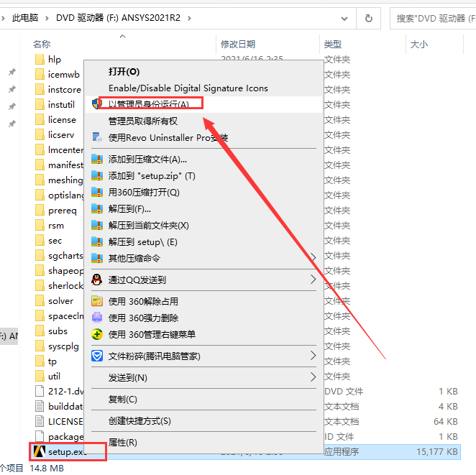This screenshot has width=476, height=475.
Task: Select the manifest folder row
Action: click(x=59, y=165)
